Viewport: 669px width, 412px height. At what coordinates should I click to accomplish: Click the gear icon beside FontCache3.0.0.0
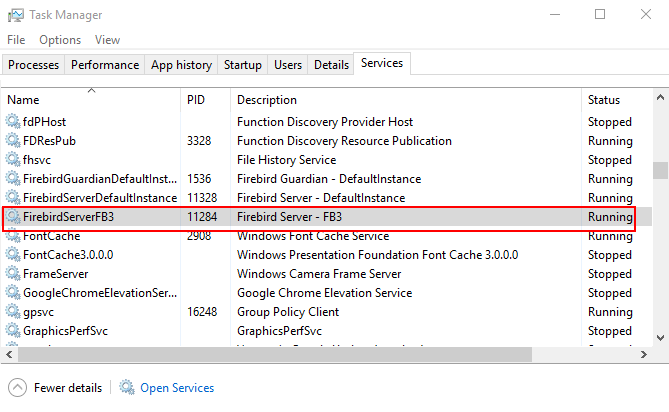(13, 255)
